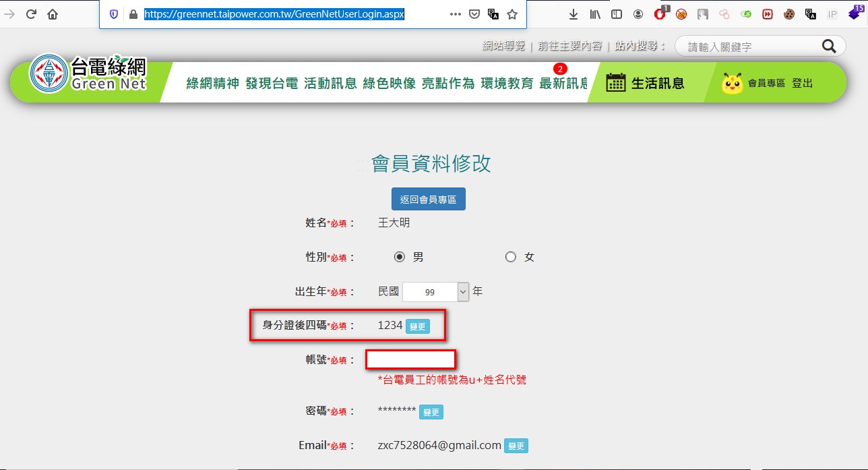Image resolution: width=868 pixels, height=470 pixels.
Task: Click 變更 next to ID digits 1234
Action: click(418, 326)
